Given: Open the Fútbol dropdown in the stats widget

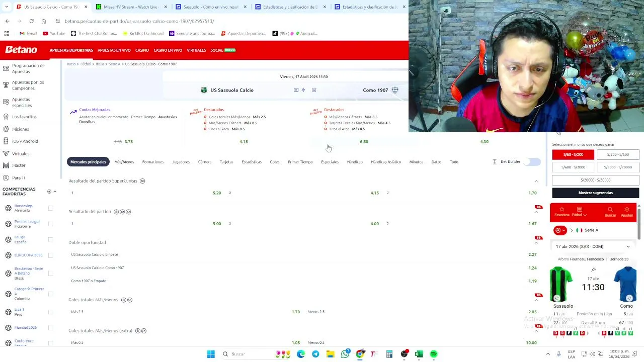Looking at the screenshot, I should point(579,212).
